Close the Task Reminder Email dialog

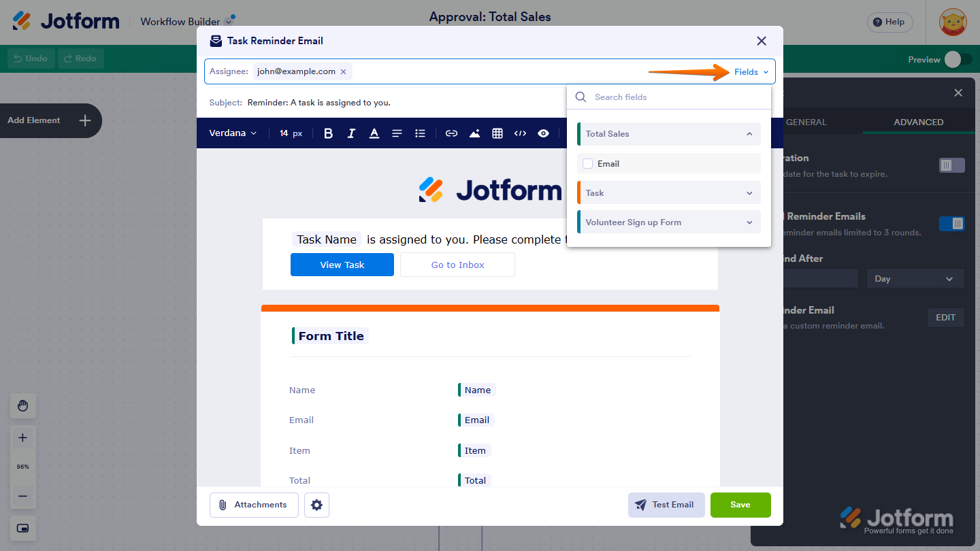point(762,41)
